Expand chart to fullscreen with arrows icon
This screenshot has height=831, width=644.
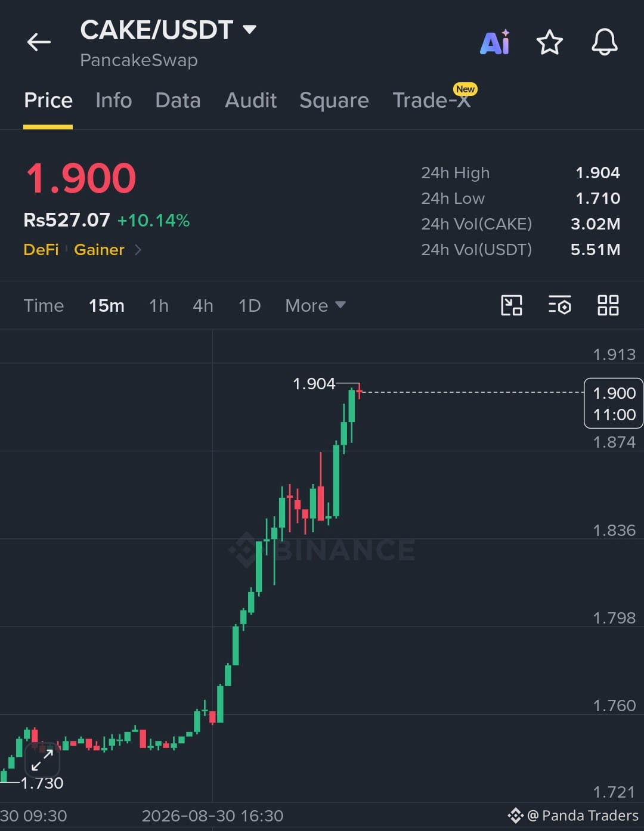pos(42,760)
